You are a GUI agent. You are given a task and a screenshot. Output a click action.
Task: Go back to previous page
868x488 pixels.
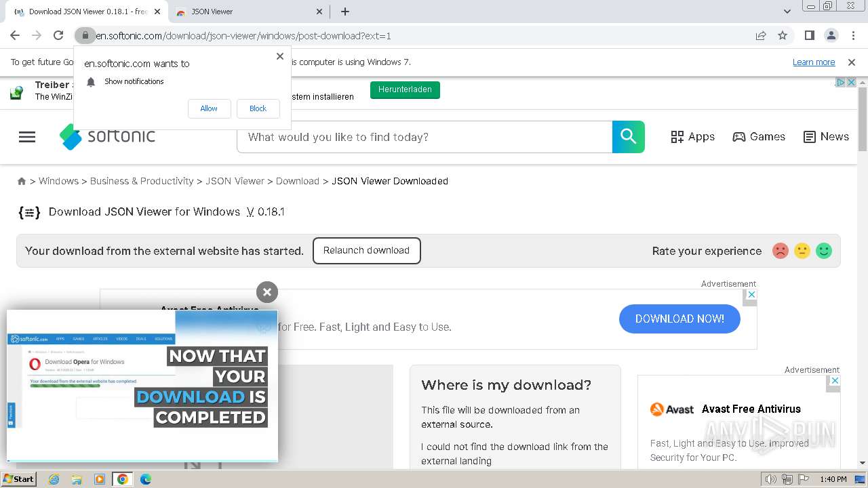click(x=15, y=35)
